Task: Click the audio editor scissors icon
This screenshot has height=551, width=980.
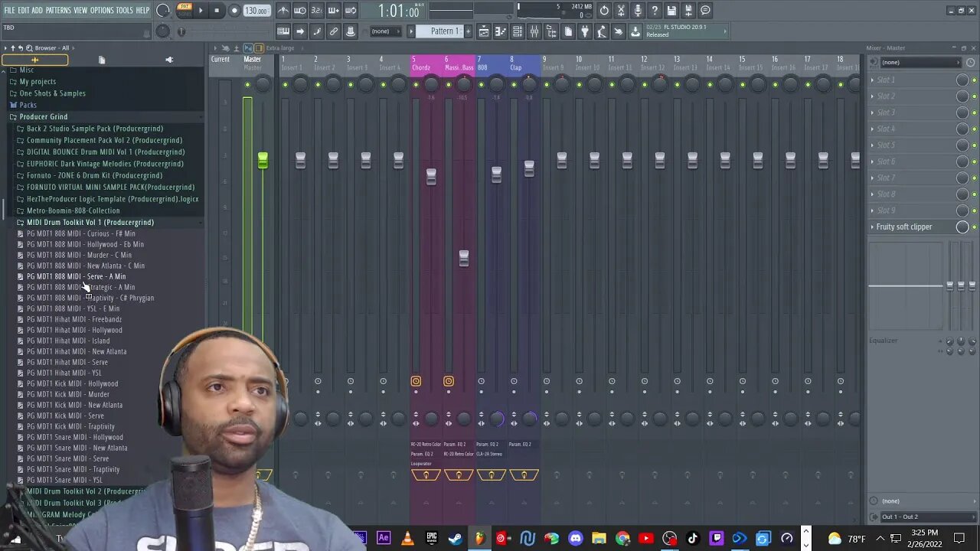Action: pos(621,11)
